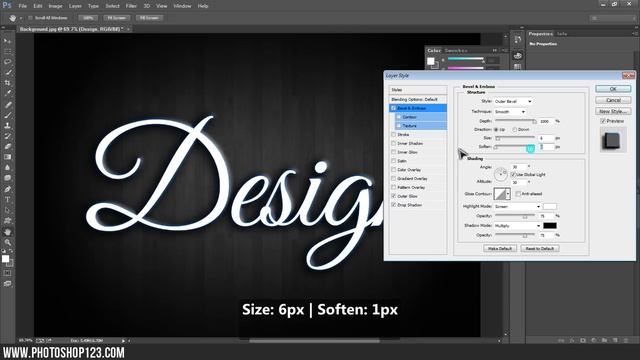The width and height of the screenshot is (640, 360).
Task: Select the Eyedropper tool
Action: tap(7, 93)
